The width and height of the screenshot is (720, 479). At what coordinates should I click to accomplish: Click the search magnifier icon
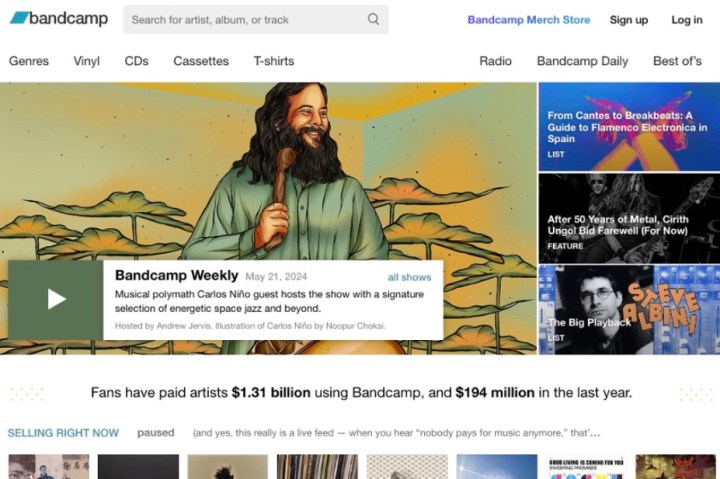pos(373,19)
